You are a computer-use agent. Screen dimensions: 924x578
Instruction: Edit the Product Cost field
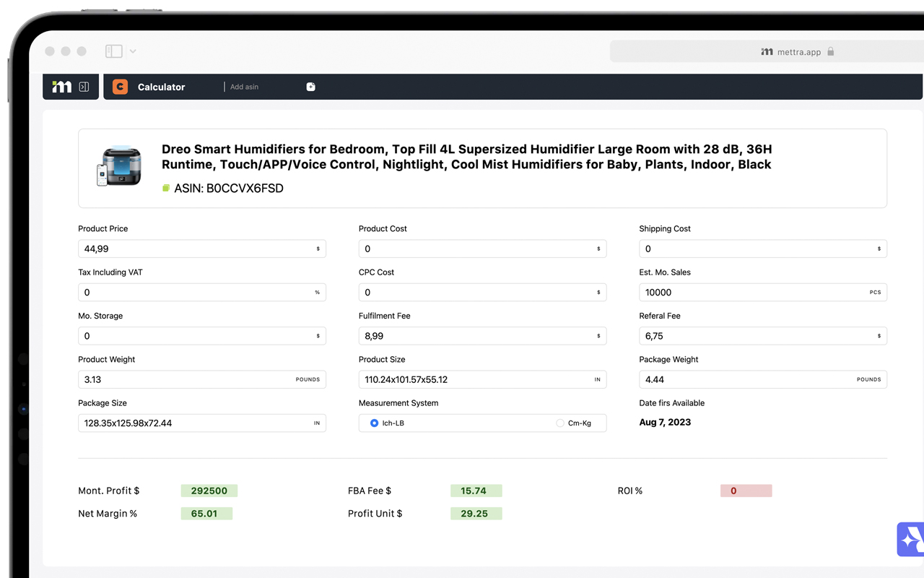click(482, 249)
